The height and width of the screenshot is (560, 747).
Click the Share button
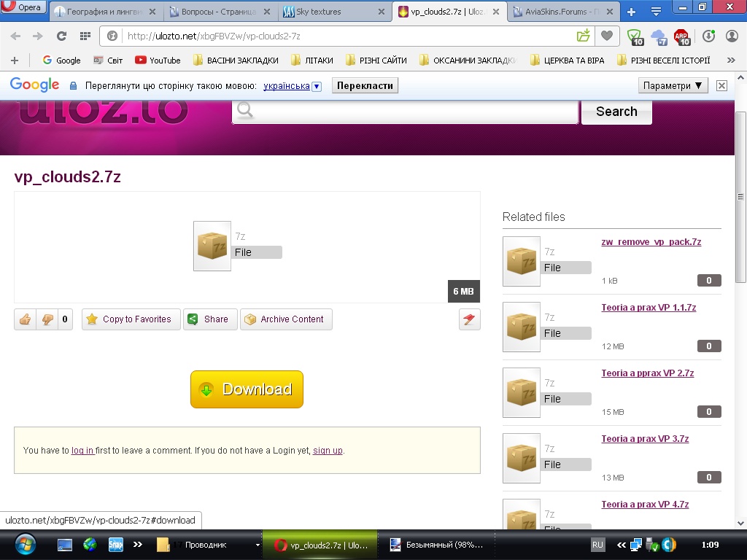[x=210, y=319]
